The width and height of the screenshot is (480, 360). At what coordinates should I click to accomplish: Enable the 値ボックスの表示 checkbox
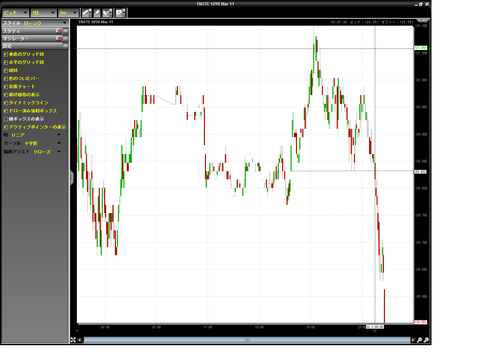pos(6,119)
